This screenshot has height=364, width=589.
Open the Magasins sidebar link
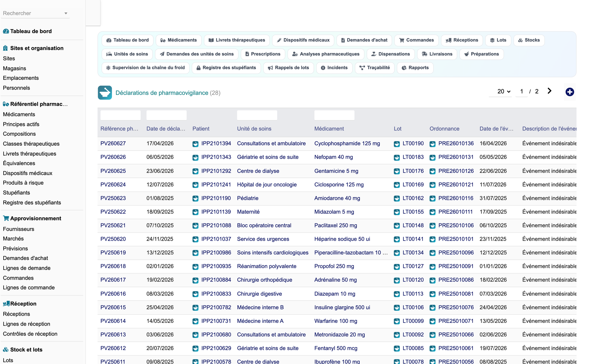point(15,68)
